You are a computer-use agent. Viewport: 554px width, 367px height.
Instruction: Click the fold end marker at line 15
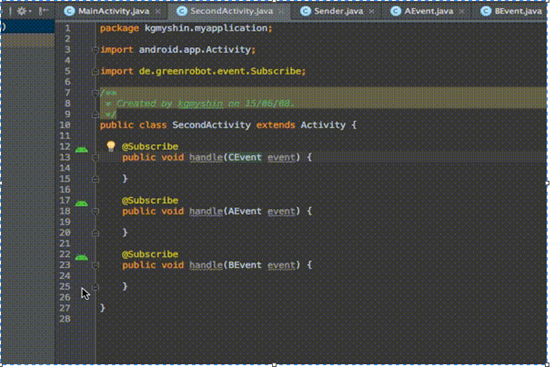[95, 179]
